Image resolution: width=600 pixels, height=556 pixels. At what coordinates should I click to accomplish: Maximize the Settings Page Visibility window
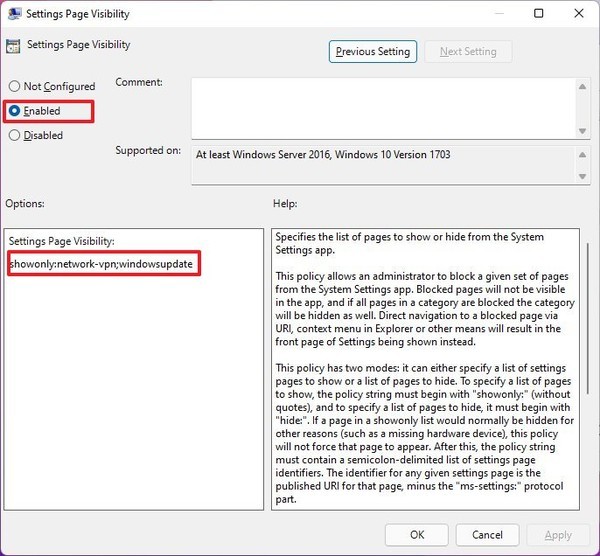538,13
